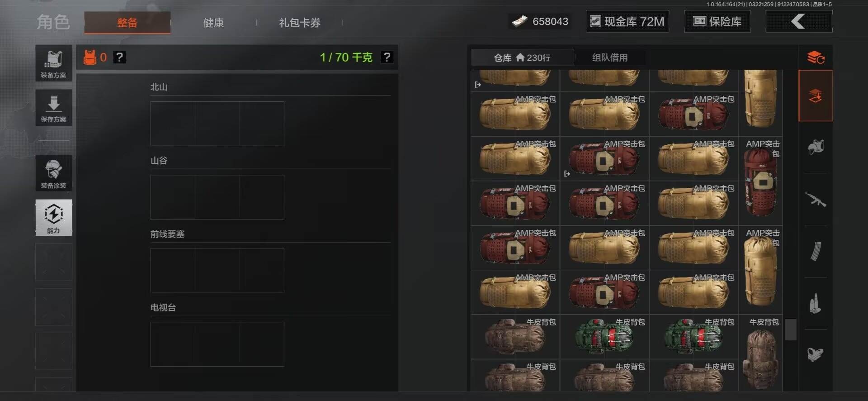Screen dimensions: 868x401
Task: Click the back arrow button
Action: (x=799, y=21)
